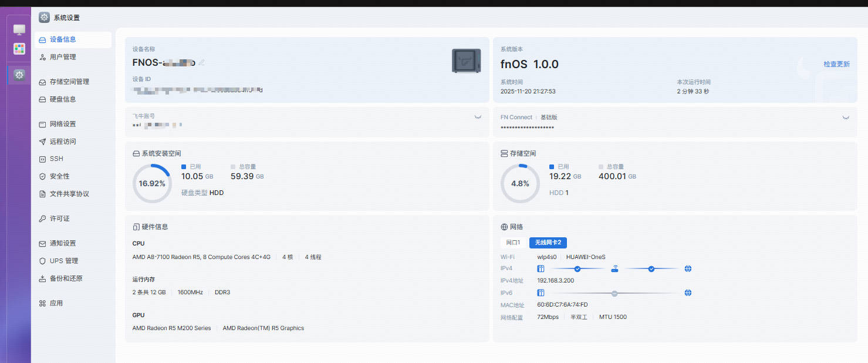This screenshot has height=363, width=868.
Task: Click the fnOS 1.0.0 version text
Action: (x=529, y=64)
